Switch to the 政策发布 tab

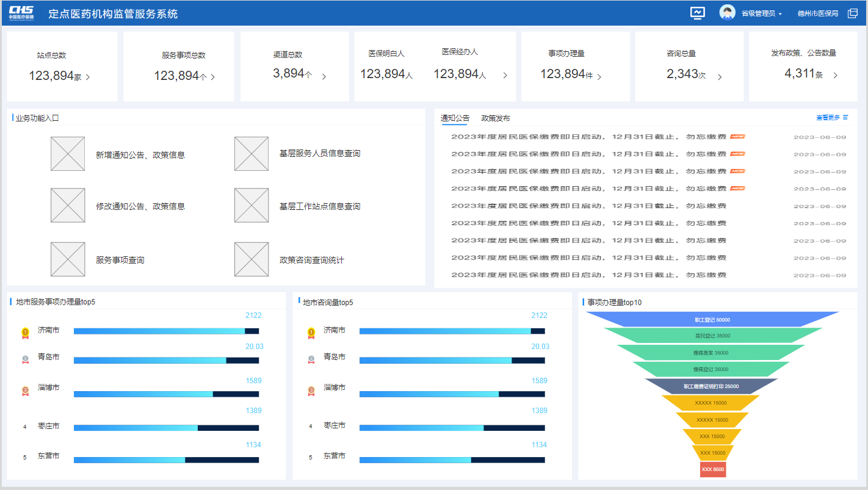[x=495, y=118]
